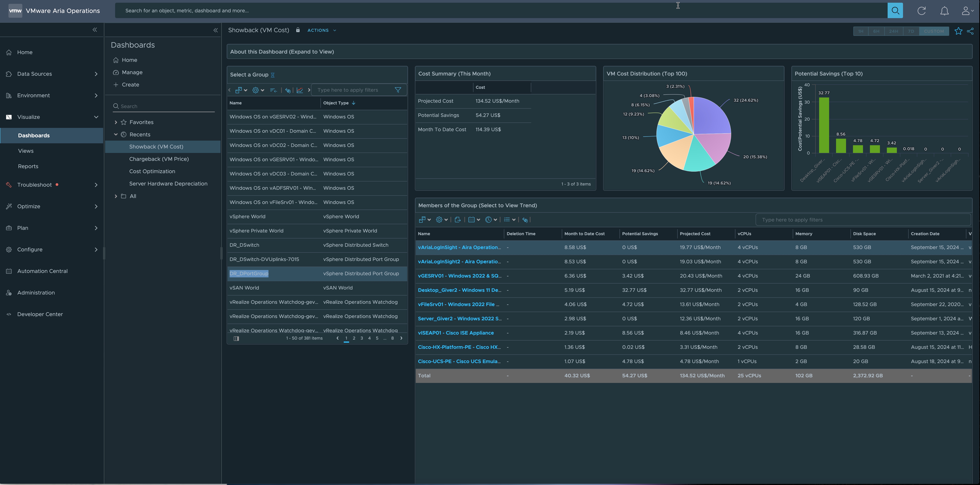Select the 1H time range
This screenshot has width=980, height=485.
(860, 31)
